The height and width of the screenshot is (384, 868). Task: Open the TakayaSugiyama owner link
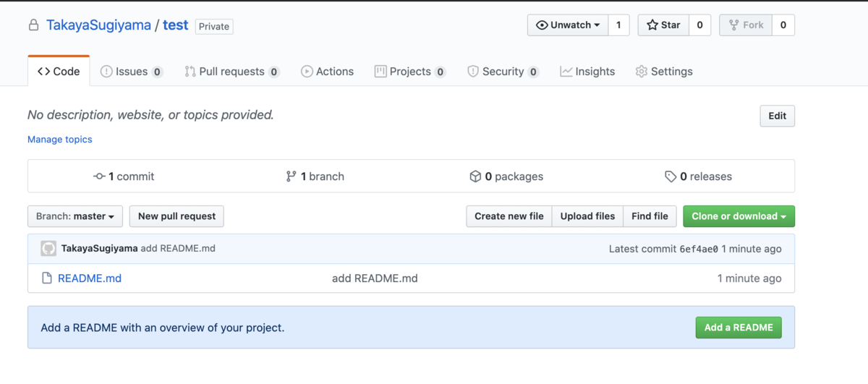(x=98, y=25)
